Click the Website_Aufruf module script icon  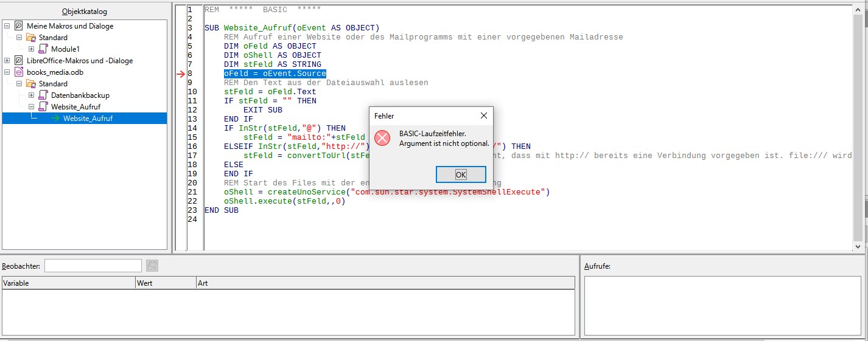[x=43, y=106]
